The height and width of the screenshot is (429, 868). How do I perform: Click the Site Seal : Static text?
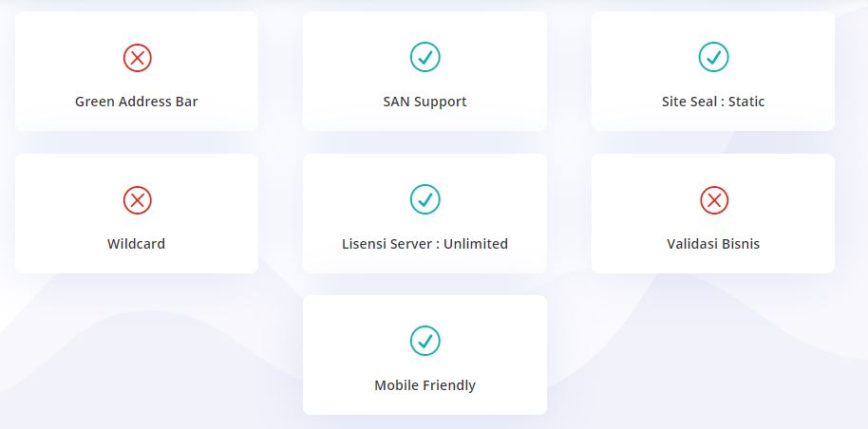pos(713,102)
